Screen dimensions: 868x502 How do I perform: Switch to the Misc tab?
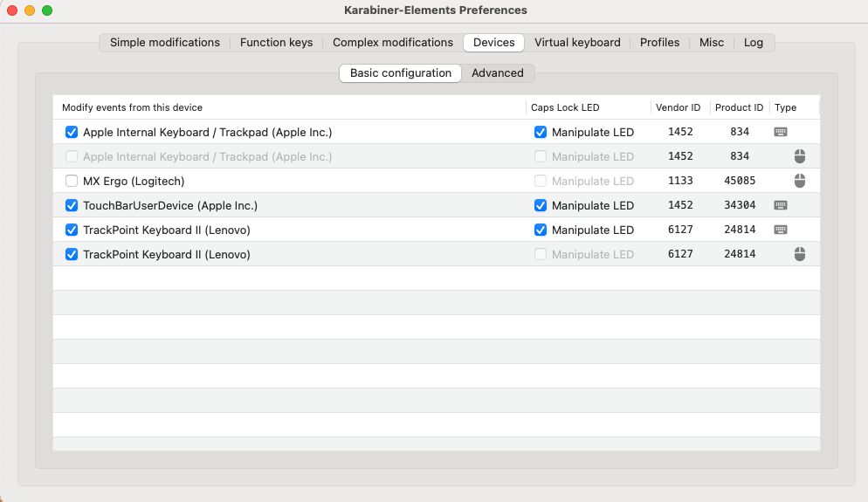712,43
